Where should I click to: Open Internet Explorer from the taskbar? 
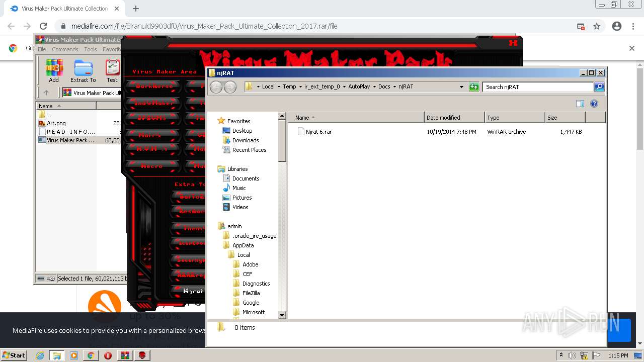point(40,355)
